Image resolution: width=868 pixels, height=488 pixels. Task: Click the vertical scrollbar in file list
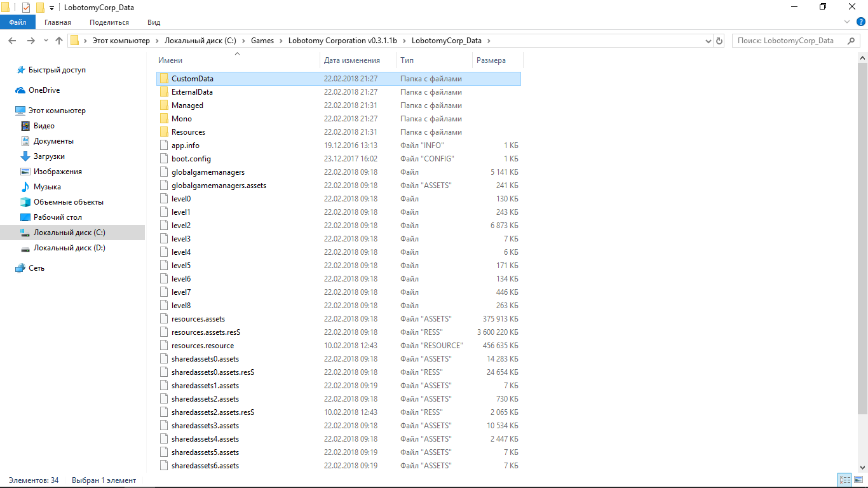[863, 238]
